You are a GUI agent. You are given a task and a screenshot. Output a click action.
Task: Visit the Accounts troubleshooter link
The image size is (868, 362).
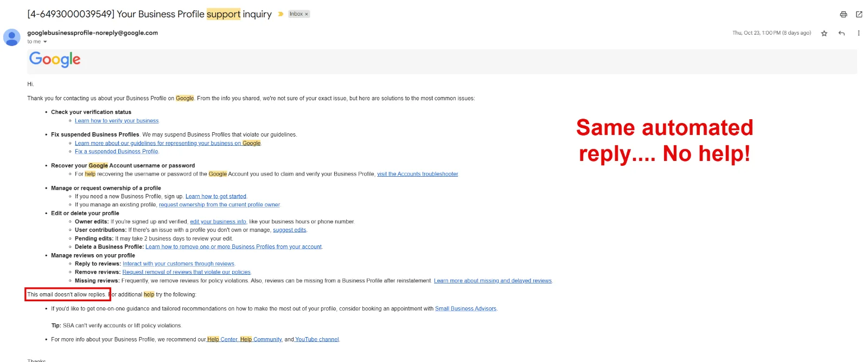coord(417,174)
